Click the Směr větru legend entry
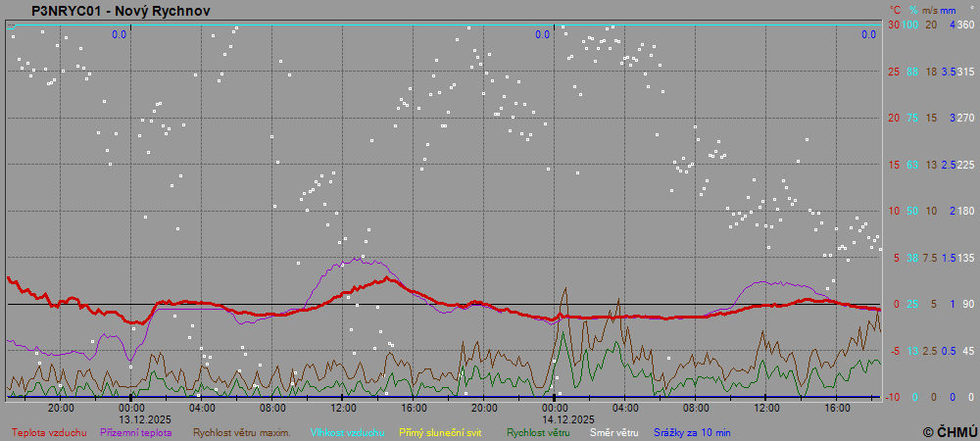 coord(613,432)
